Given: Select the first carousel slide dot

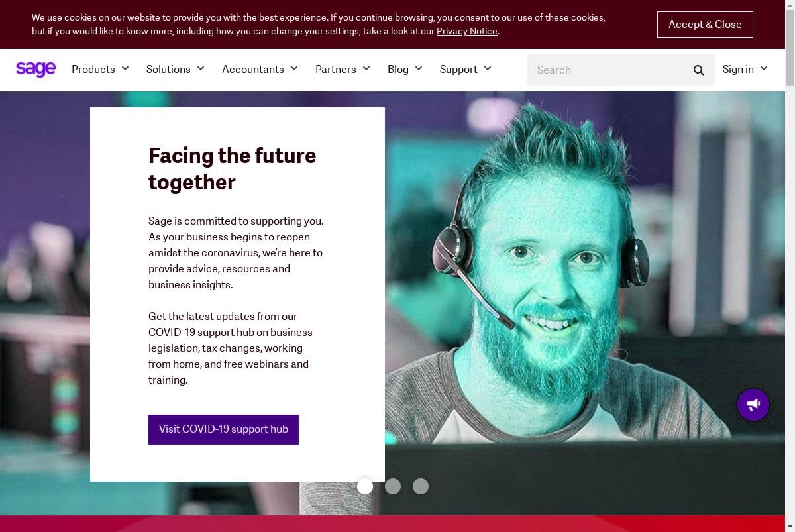Looking at the screenshot, I should coord(365,486).
